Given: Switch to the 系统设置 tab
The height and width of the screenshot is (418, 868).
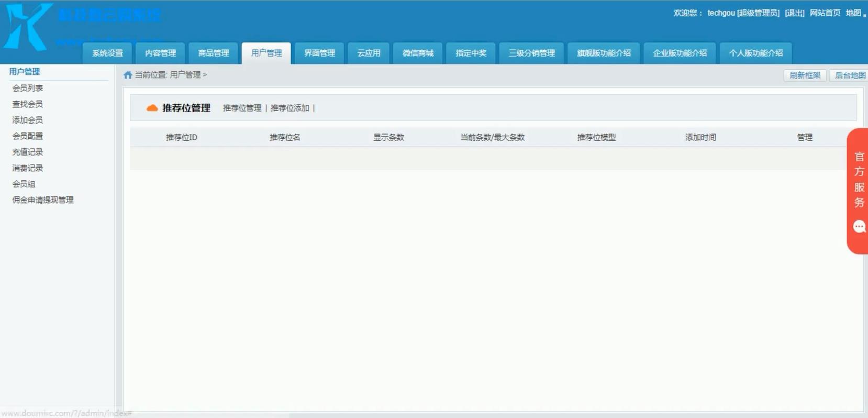Looking at the screenshot, I should pyautogui.click(x=107, y=53).
